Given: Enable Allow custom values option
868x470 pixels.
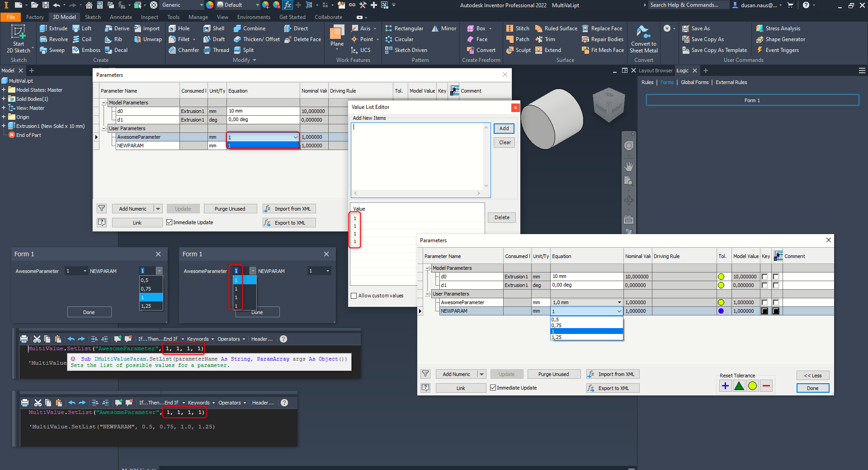Looking at the screenshot, I should point(354,296).
